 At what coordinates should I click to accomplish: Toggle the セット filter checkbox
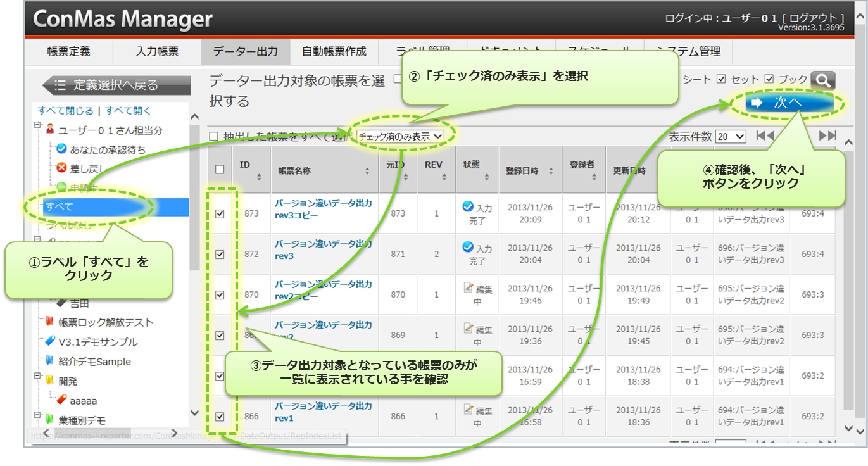(x=720, y=79)
